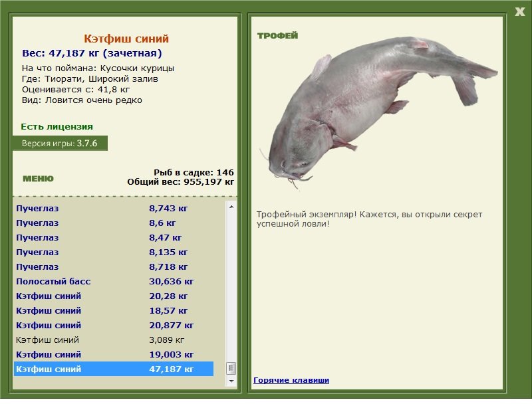Click the fish list scrollbar thumb

(231, 368)
